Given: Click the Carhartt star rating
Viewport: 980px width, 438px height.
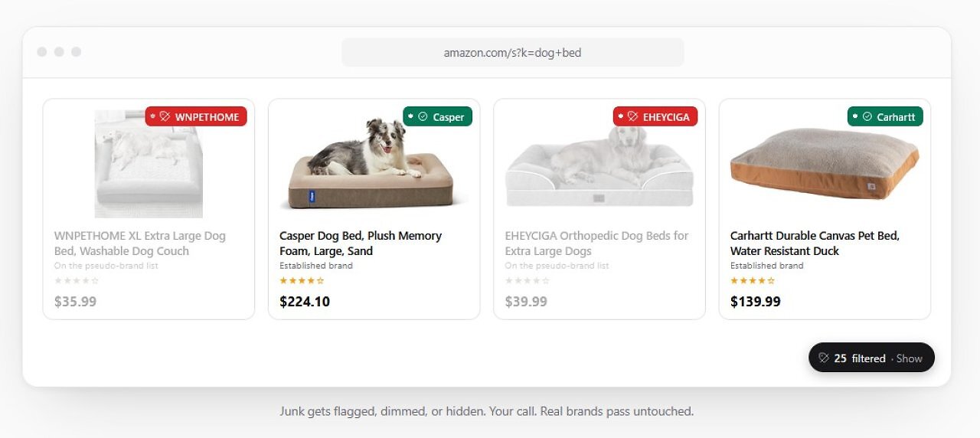Looking at the screenshot, I should point(753,281).
